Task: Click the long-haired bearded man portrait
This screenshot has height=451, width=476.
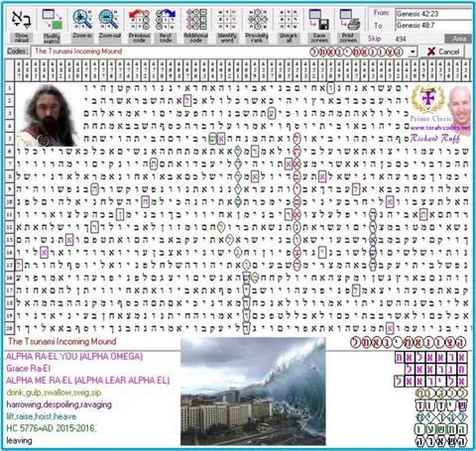Action: point(49,115)
